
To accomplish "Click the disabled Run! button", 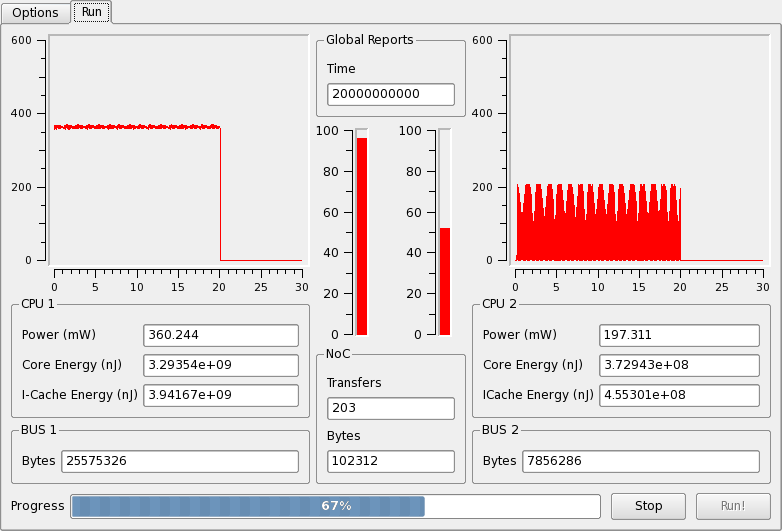I will pyautogui.click(x=733, y=506).
